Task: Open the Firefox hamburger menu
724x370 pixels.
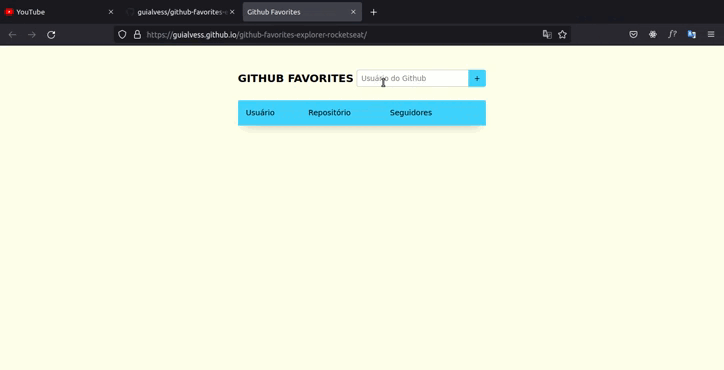Action: 711,35
